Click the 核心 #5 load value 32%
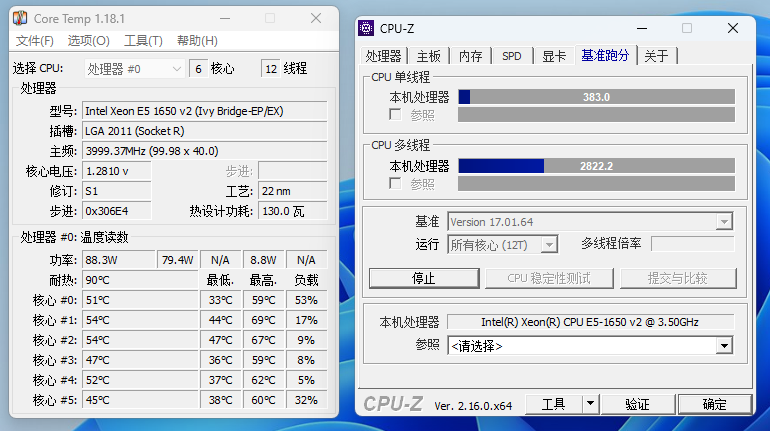 pos(306,400)
